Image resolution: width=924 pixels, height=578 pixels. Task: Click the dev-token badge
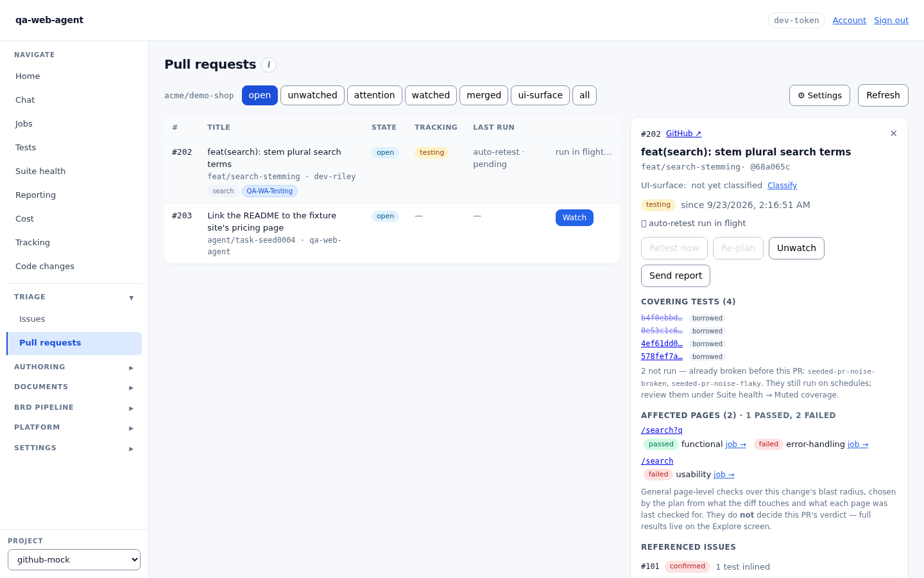(796, 21)
